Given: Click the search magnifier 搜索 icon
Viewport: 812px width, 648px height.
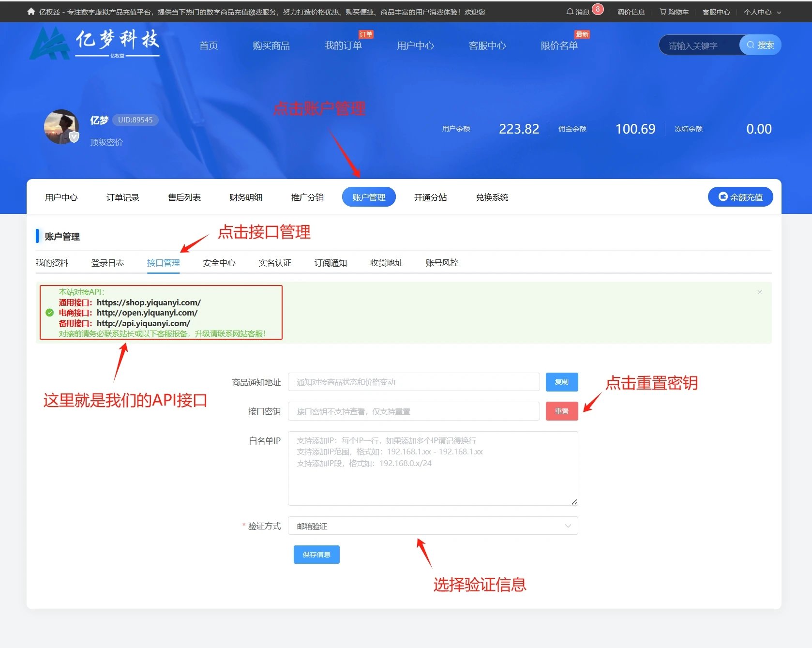Looking at the screenshot, I should [751, 45].
